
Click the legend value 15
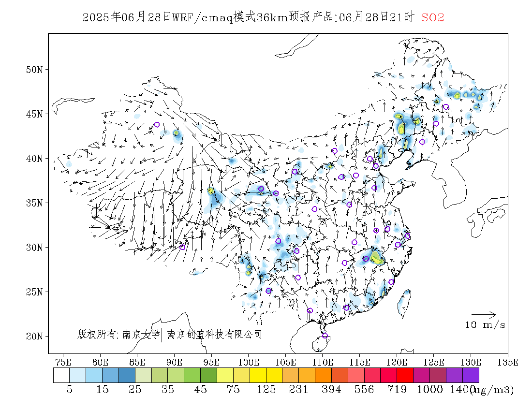click(102, 390)
